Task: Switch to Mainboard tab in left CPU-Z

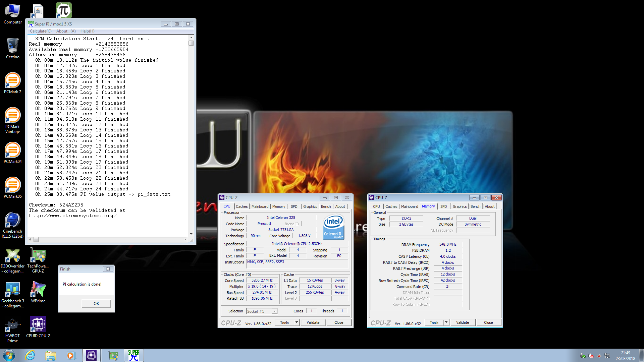Action: point(260,206)
